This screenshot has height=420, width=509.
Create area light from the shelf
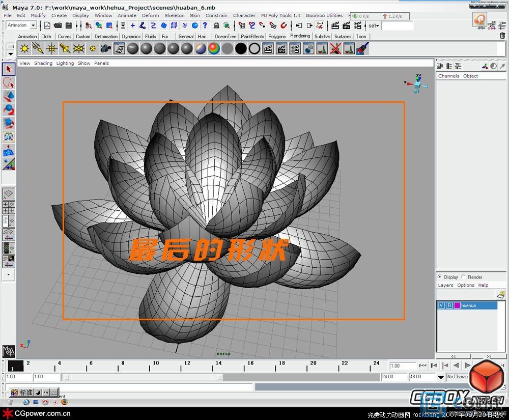(x=78, y=49)
